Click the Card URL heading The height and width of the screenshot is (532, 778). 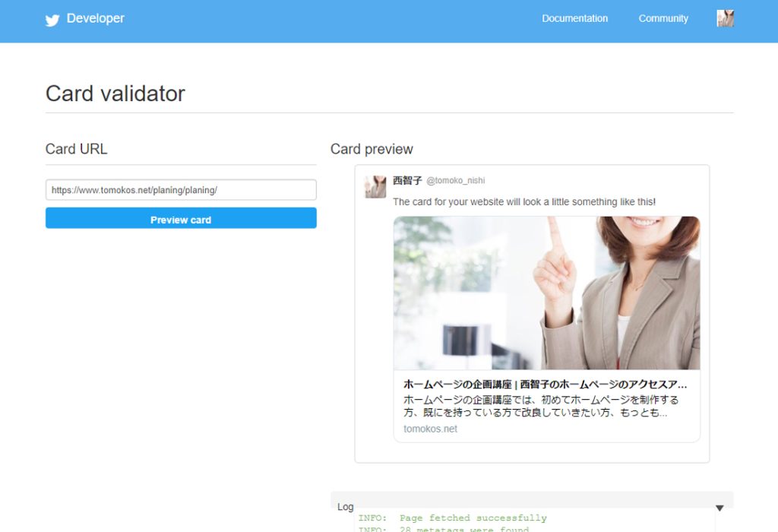tap(77, 149)
